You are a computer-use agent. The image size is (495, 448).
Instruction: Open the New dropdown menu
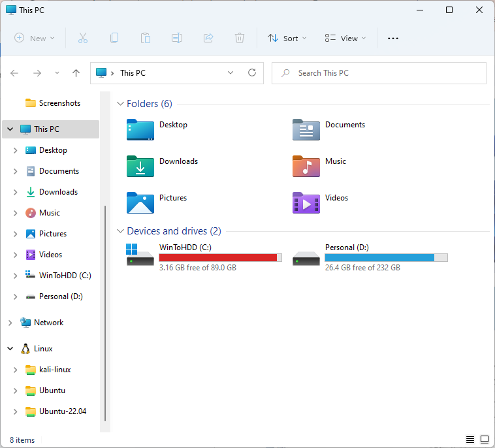coord(35,38)
